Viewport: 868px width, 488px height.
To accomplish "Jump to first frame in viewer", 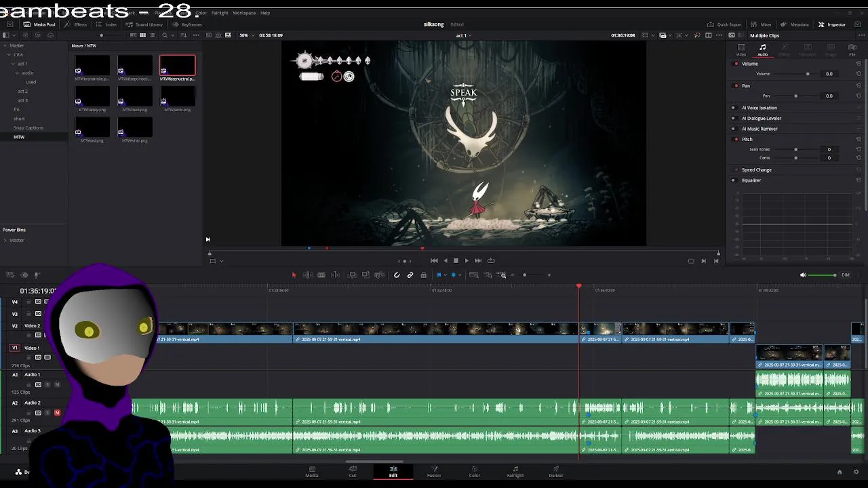I will pyautogui.click(x=434, y=260).
